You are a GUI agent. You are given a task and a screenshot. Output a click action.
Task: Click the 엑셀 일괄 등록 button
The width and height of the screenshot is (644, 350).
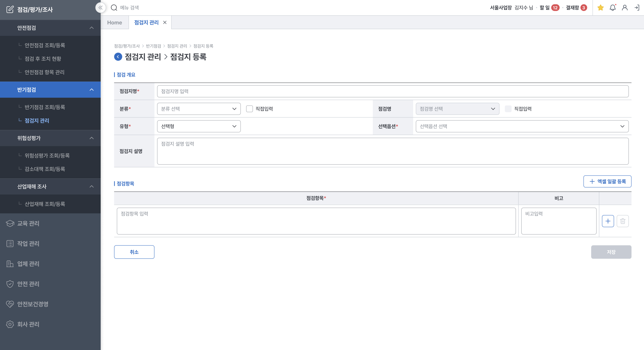click(x=607, y=182)
